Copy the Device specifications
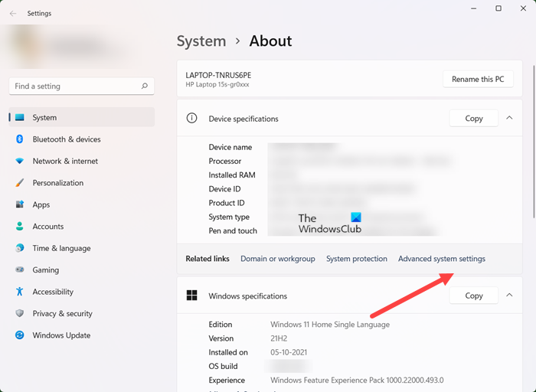The width and height of the screenshot is (536, 392). click(473, 119)
